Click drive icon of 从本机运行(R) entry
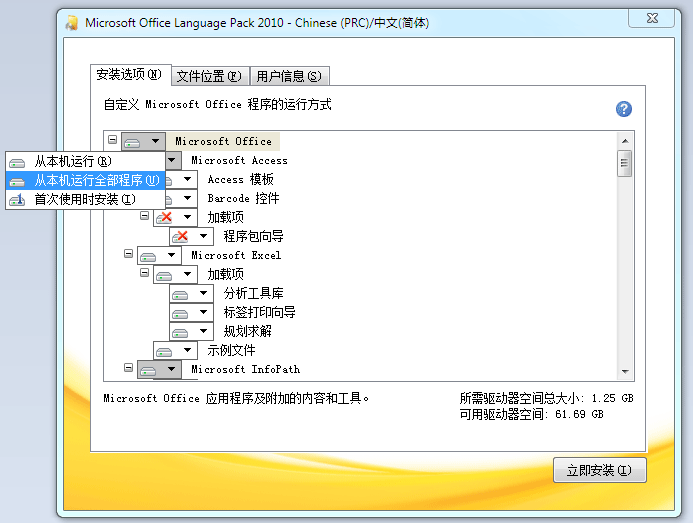Screen dimensions: 693x523 17,163
